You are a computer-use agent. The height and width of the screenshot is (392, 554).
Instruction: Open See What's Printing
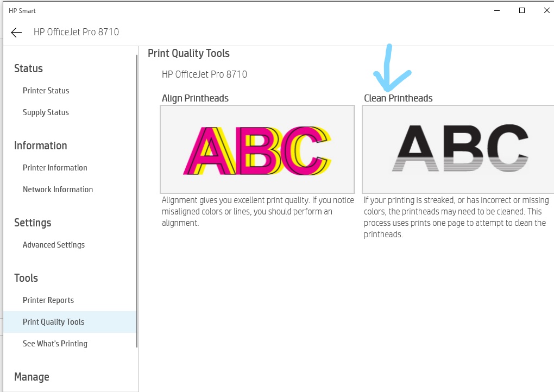[x=55, y=344]
